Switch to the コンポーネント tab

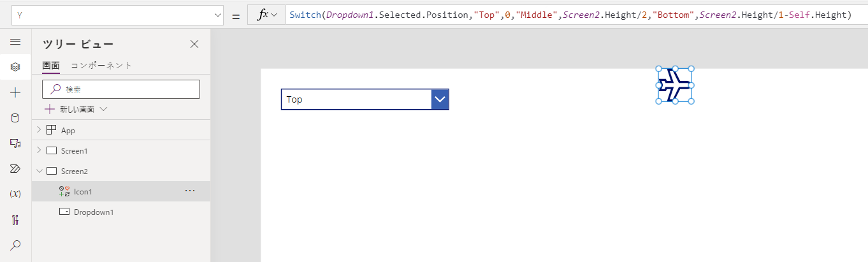tap(101, 66)
